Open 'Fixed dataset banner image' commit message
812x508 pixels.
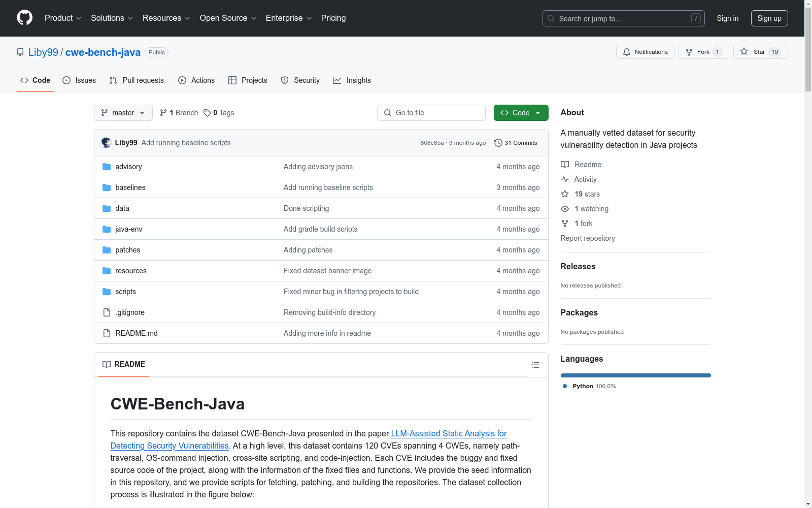pos(328,271)
